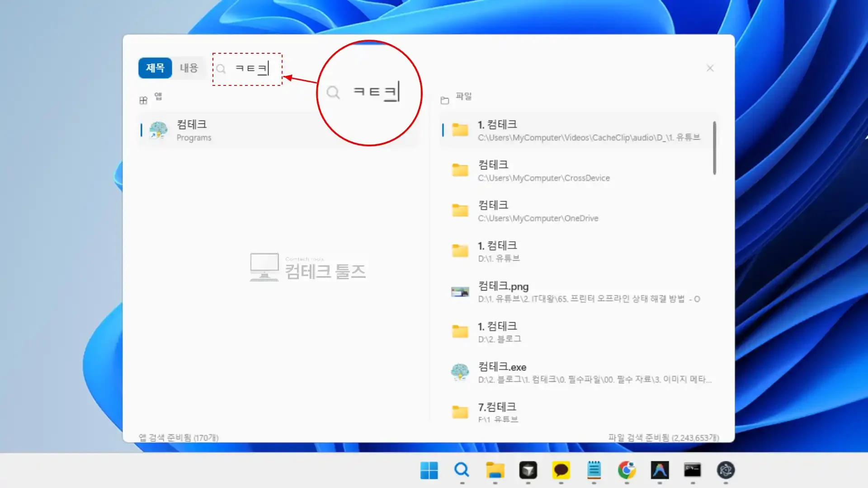Click the 앱 section grid icon
Viewport: 868px width, 488px height.
point(143,100)
